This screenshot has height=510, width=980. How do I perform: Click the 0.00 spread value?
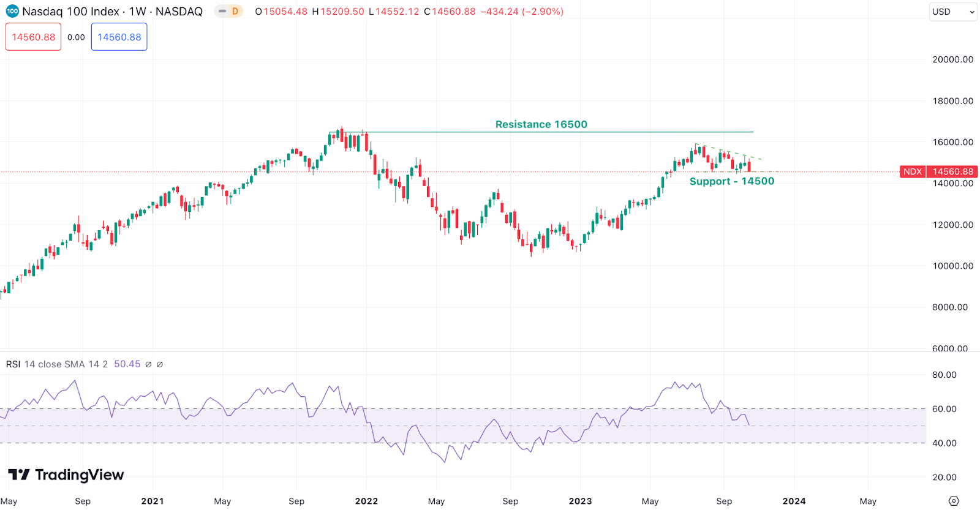pos(76,37)
